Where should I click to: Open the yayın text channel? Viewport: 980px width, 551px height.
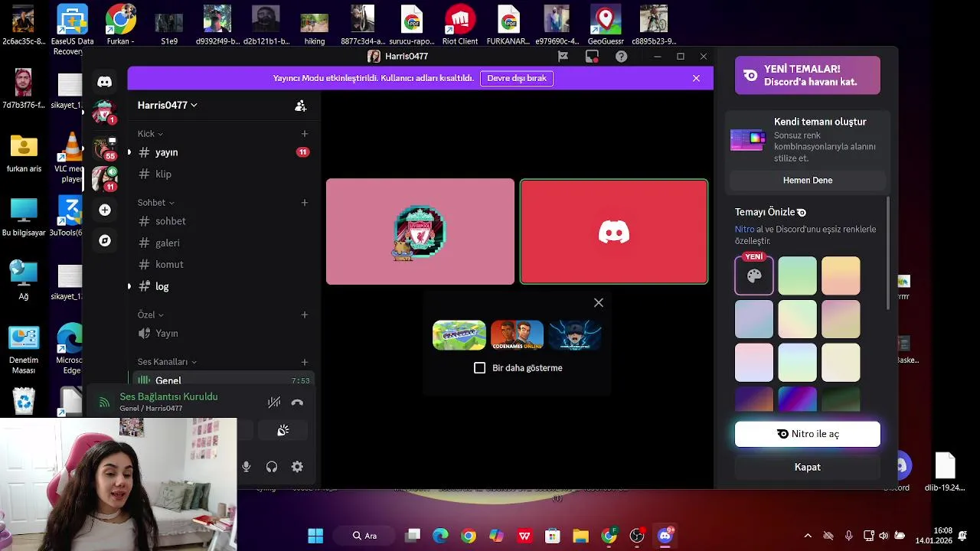pyautogui.click(x=222, y=152)
